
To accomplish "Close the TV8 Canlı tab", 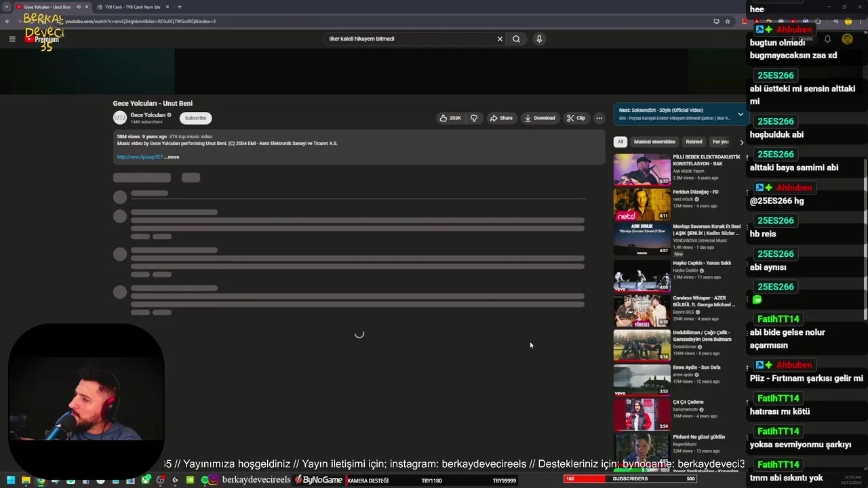I will click(167, 7).
